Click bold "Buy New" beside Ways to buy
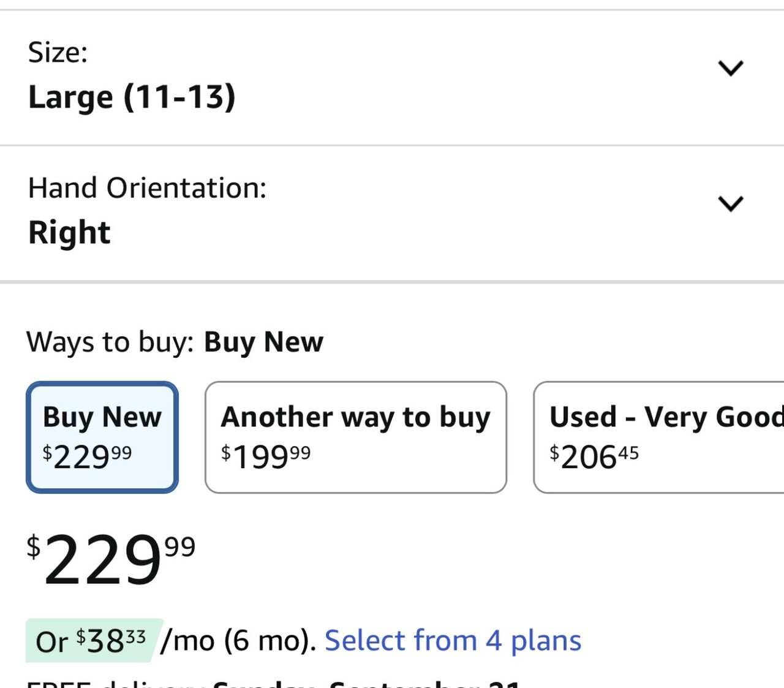 pos(263,342)
